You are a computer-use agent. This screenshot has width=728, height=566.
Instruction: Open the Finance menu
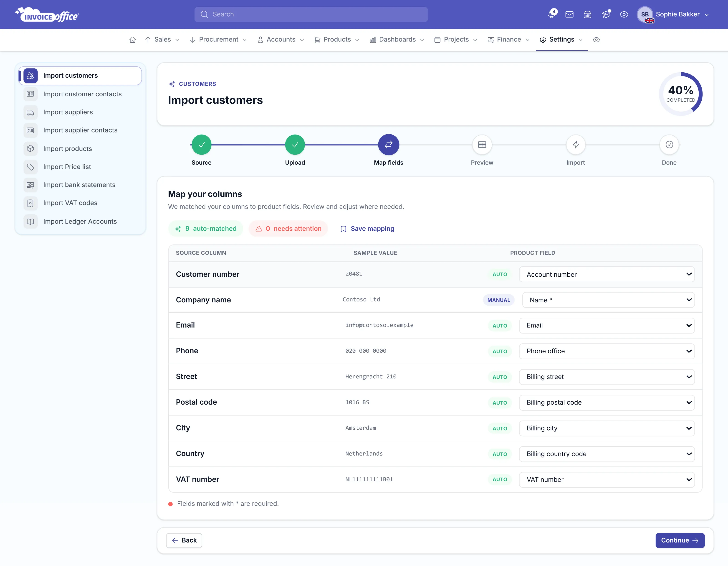point(508,40)
